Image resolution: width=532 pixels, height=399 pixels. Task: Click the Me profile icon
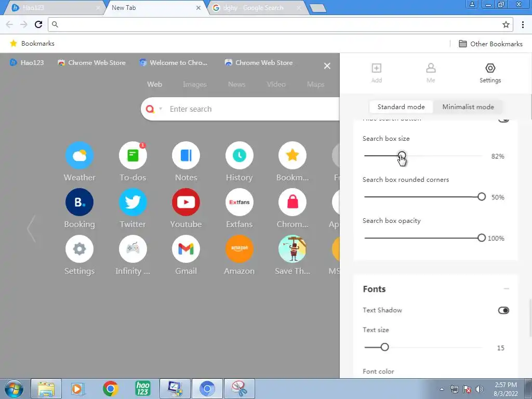pyautogui.click(x=431, y=68)
